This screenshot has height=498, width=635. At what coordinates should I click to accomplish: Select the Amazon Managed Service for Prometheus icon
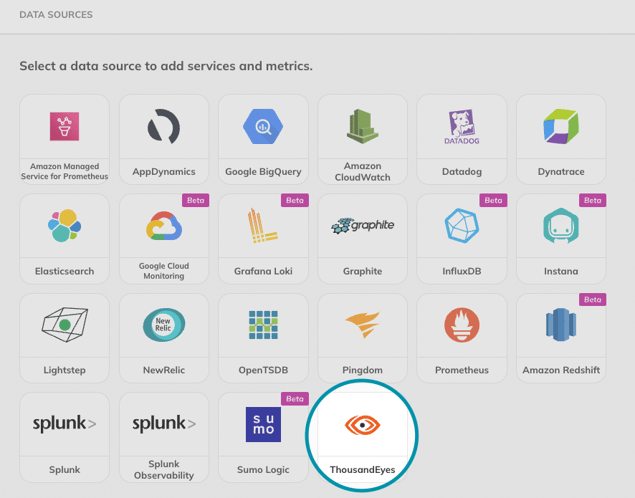point(64,126)
